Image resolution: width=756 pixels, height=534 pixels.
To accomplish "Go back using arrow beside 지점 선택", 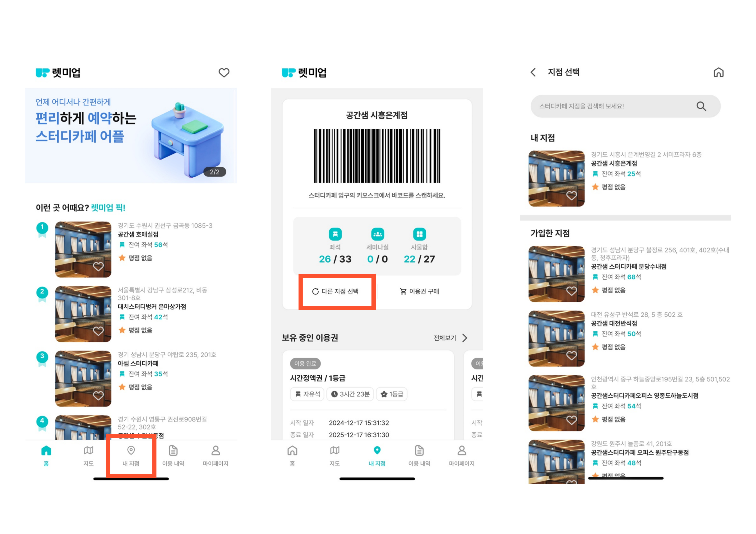I will click(533, 72).
